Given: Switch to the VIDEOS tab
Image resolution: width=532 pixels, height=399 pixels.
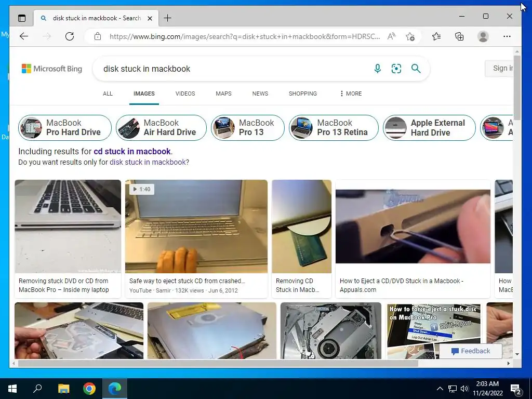Looking at the screenshot, I should click(x=185, y=94).
